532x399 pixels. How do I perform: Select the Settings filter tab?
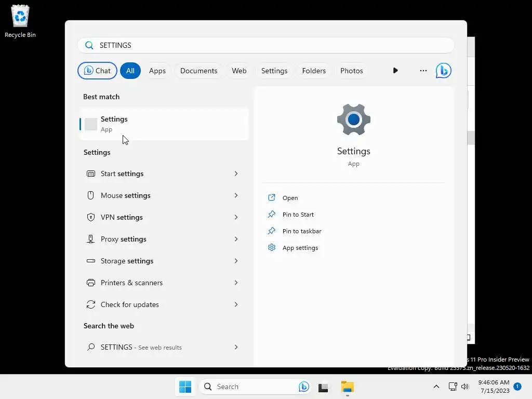point(274,71)
